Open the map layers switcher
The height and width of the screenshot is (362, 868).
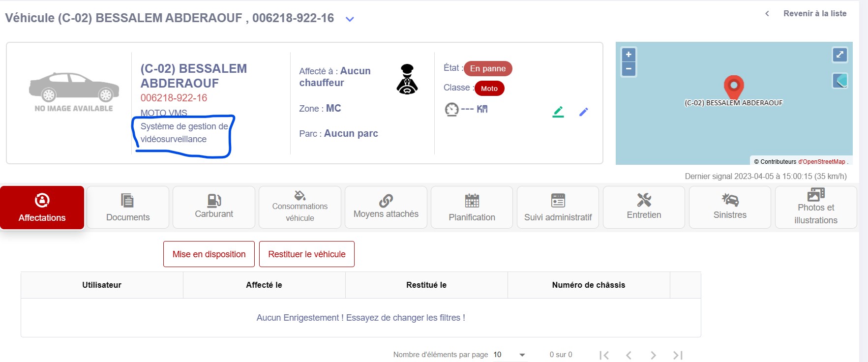tap(839, 80)
